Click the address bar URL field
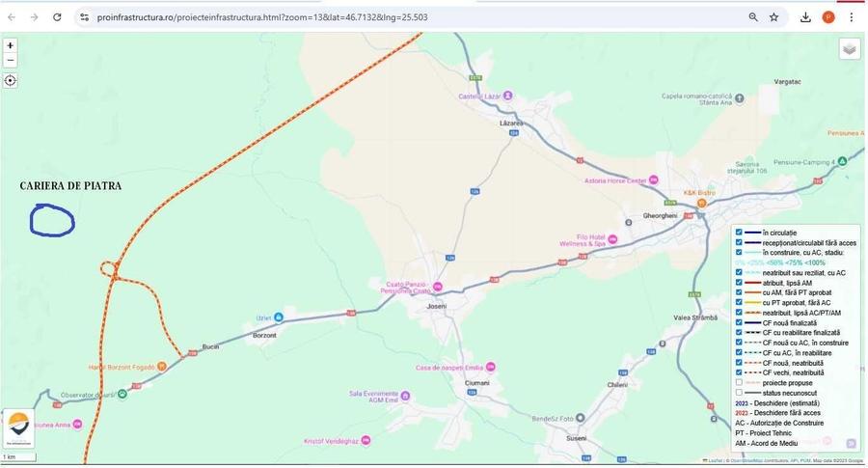The width and height of the screenshot is (868, 468). 410,17
